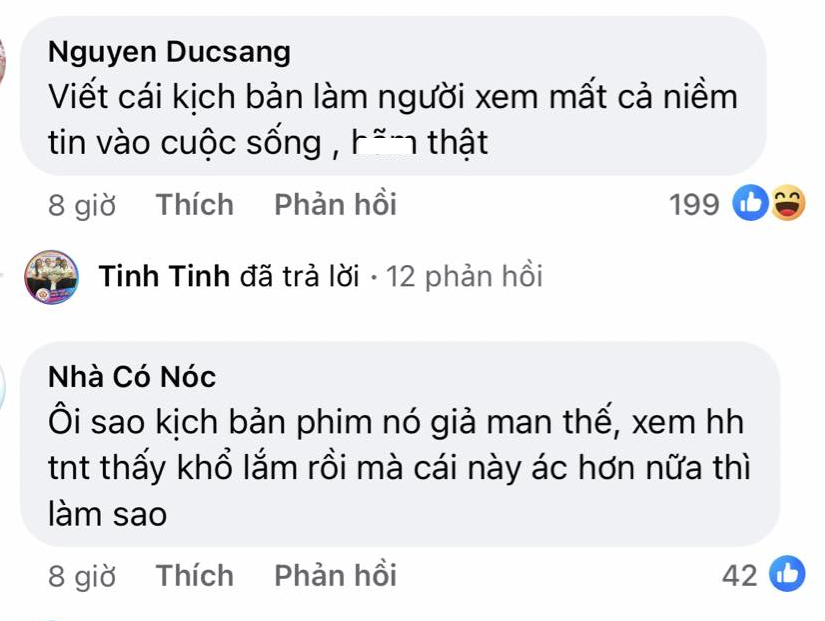The image size is (825, 621).
Task: Reply to Nguyen Ducsang via Phản hồi
Action: [x=335, y=205]
